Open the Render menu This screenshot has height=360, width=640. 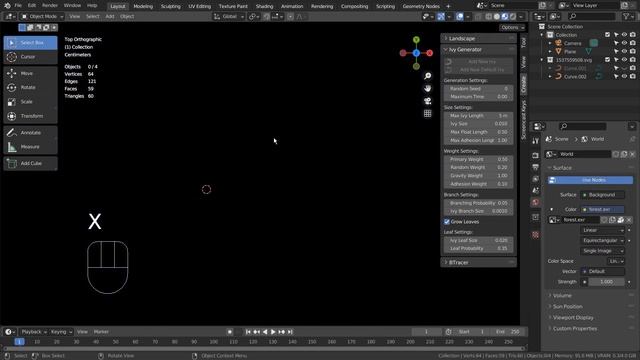(x=50, y=6)
